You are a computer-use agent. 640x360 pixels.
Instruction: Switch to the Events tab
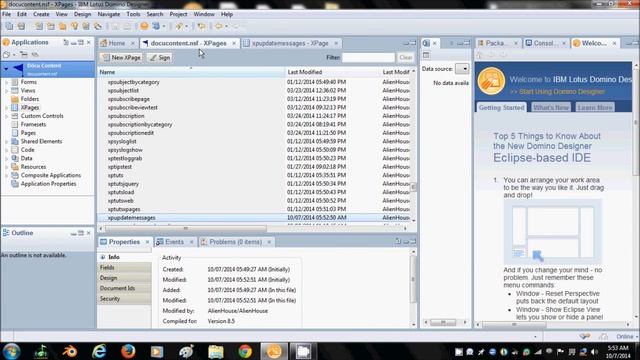174,242
